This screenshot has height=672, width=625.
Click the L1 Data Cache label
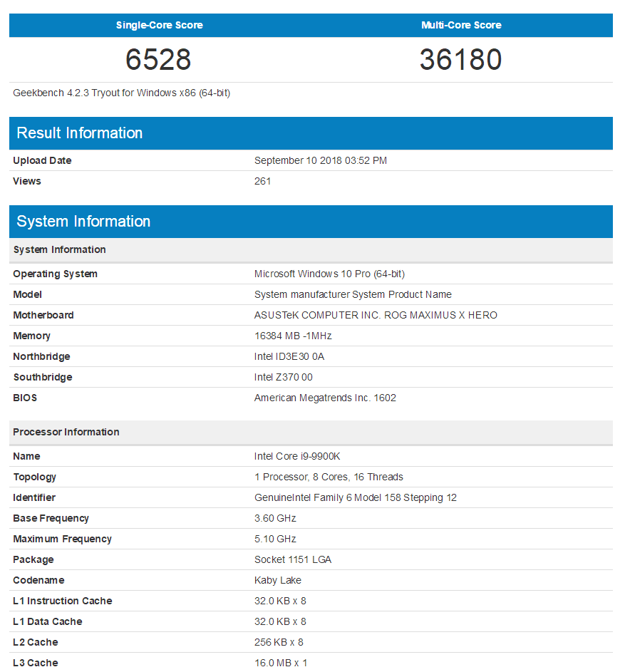coord(47,622)
